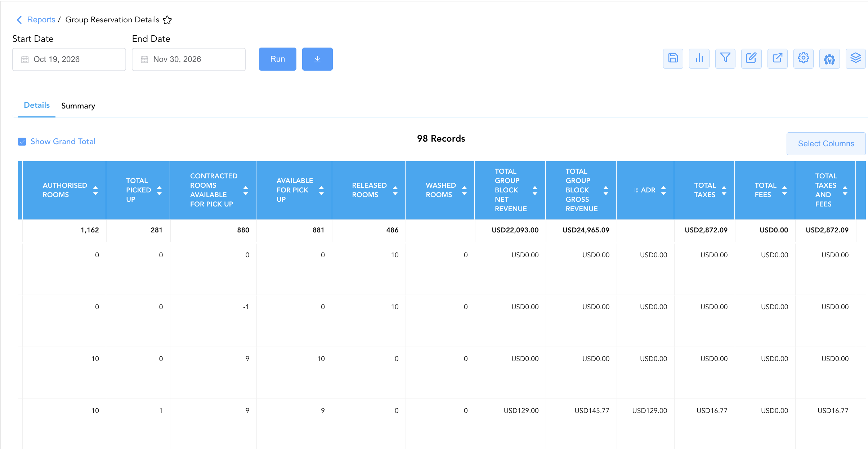868x449 pixels.
Task: Sort by ADR column arrows
Action: coord(663,190)
